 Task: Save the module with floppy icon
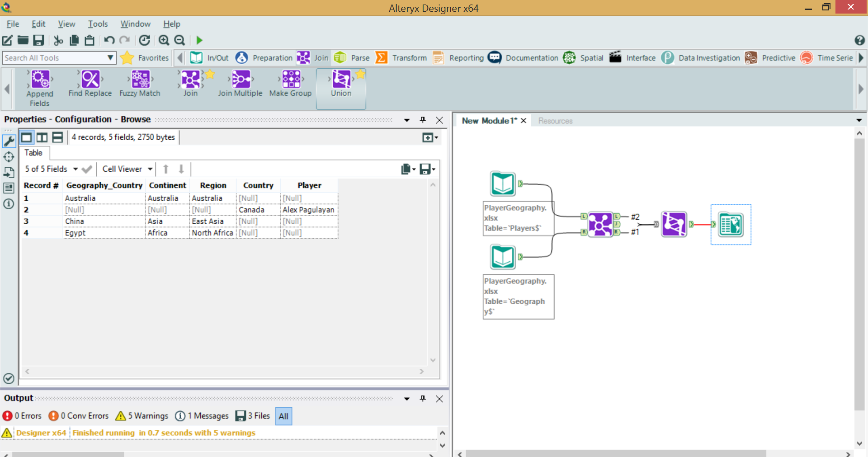point(39,40)
